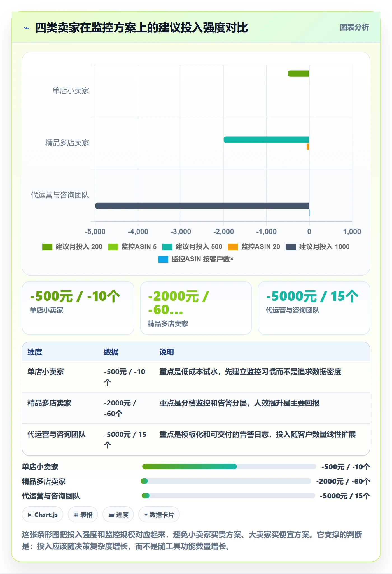
Task: Click the lightning icon beside the title
Action: click(27, 28)
